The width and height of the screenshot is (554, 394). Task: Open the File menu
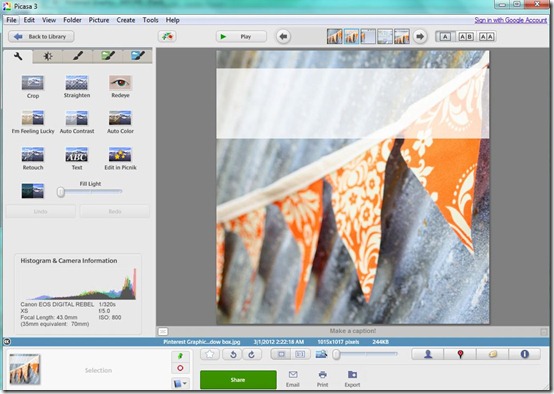[11, 20]
